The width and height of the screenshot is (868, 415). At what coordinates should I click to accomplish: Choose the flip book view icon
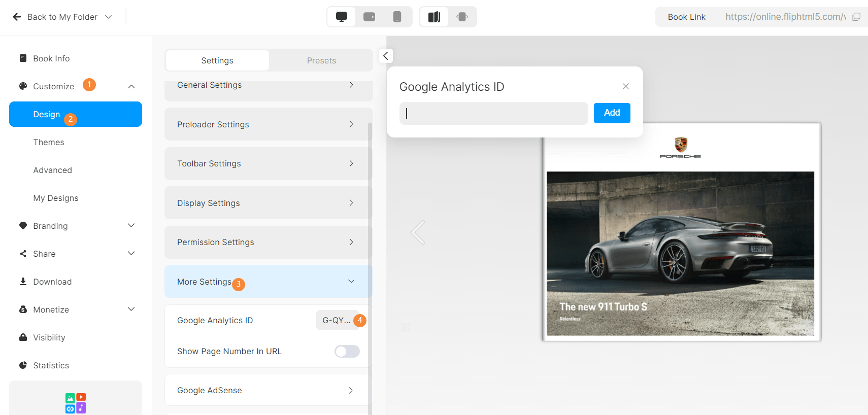pyautogui.click(x=434, y=17)
